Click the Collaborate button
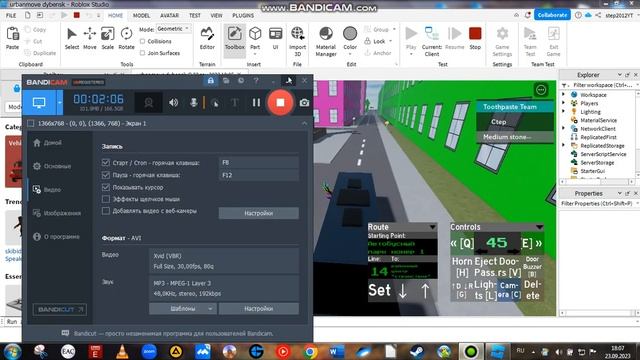Image resolution: width=640 pixels, height=360 pixels. pos(552,15)
